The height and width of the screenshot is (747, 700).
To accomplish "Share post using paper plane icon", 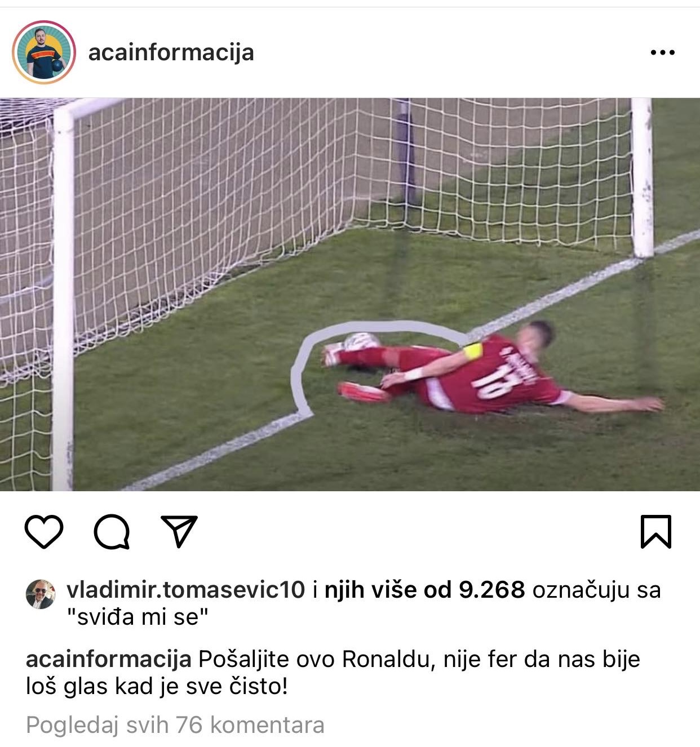I will pyautogui.click(x=179, y=531).
